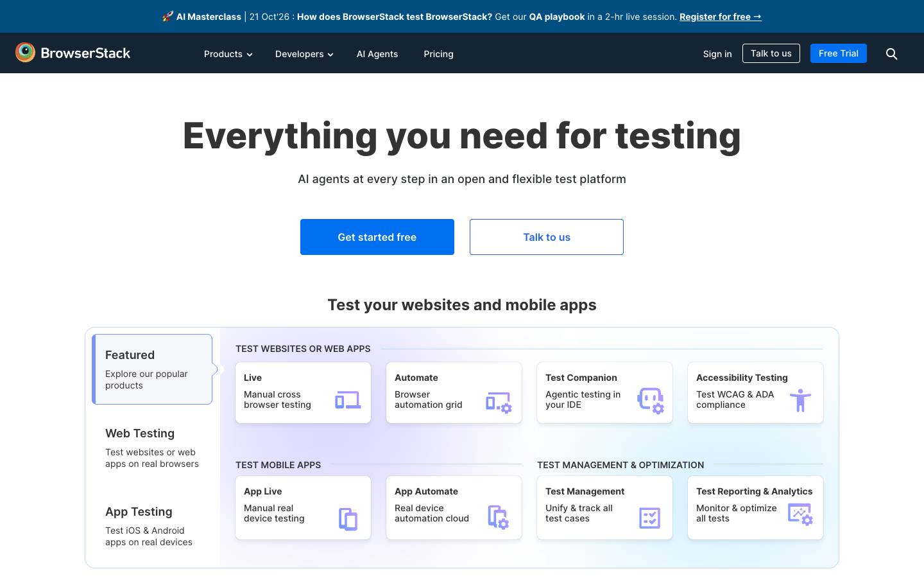
Task: Click the Accessibility Testing person icon
Action: pyautogui.click(x=800, y=400)
